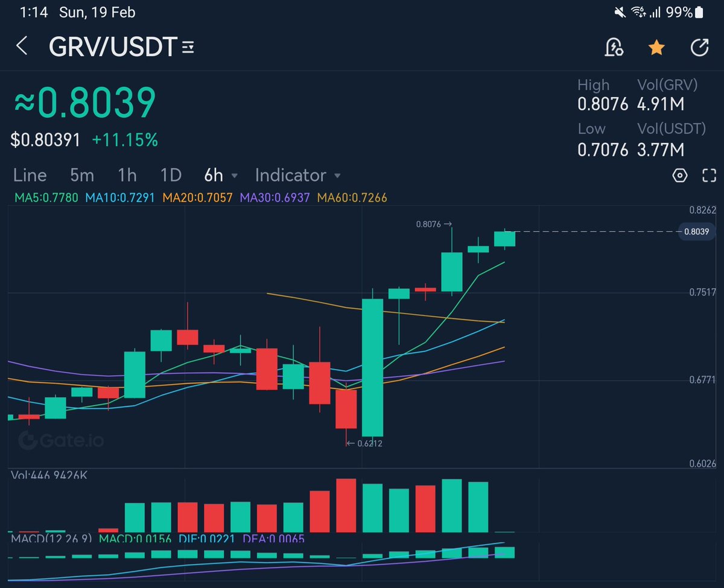Open the GRV/USDT pair switcher icon
724x588 pixels.
coord(188,47)
